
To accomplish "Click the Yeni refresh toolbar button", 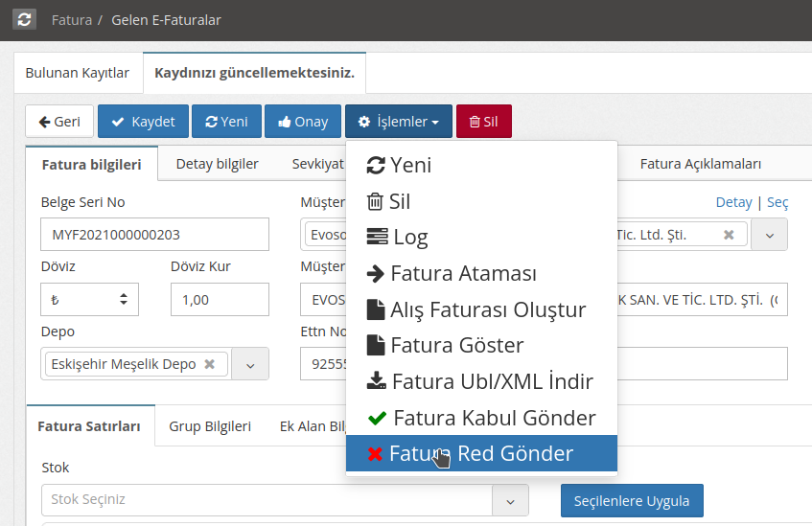I will point(226,122).
